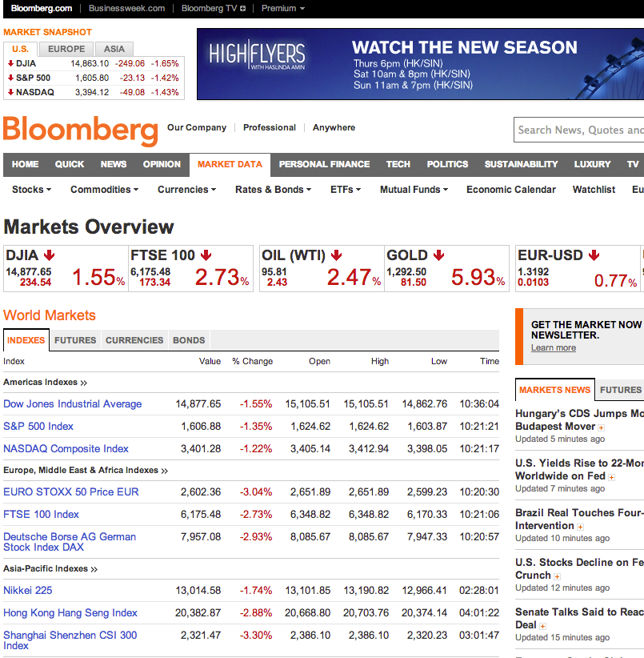Click plus icon after Intervention headline

coord(580,527)
